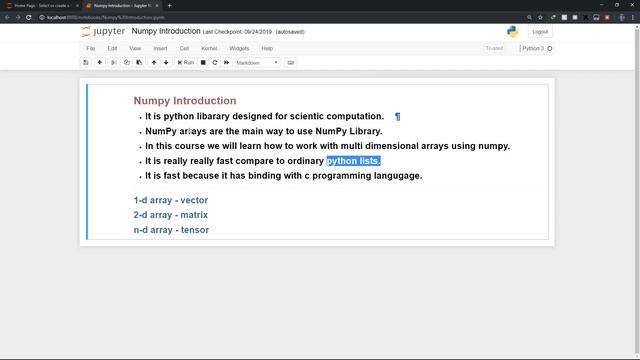Open the Kernel menu
The width and height of the screenshot is (640, 360).
pyautogui.click(x=209, y=48)
